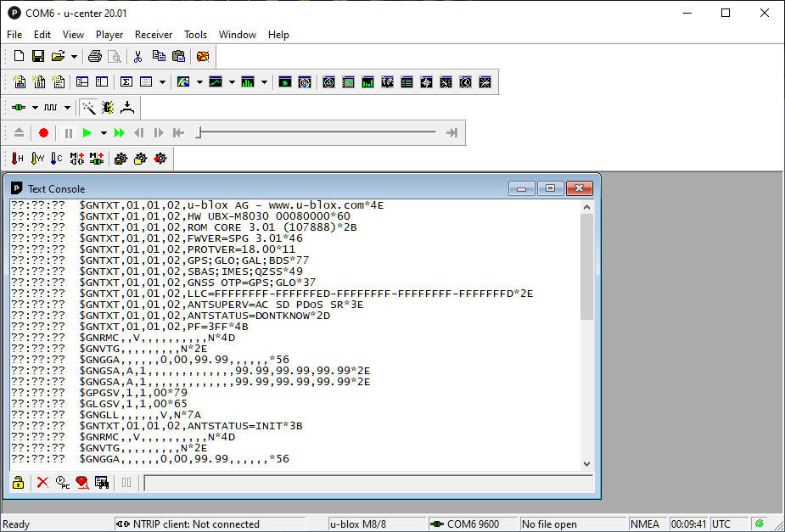
Task: Trigger a receiver Warm start (W)
Action: click(37, 159)
